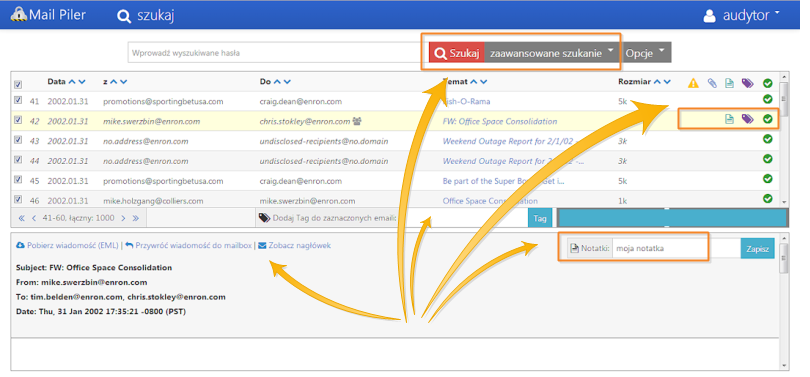Expand the zaawansowane szukanie dropdown
The width and height of the screenshot is (810, 377).
tap(552, 53)
